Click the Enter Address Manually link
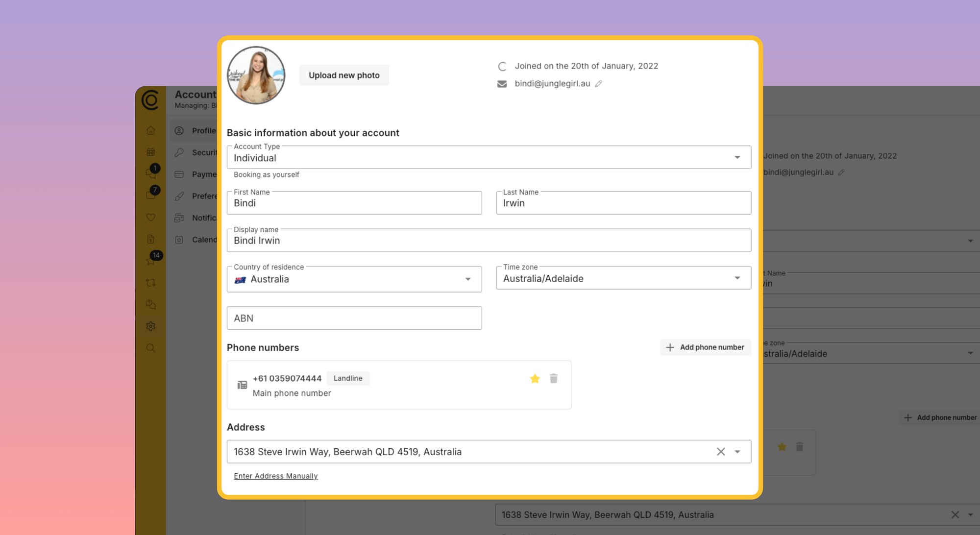 (x=276, y=476)
